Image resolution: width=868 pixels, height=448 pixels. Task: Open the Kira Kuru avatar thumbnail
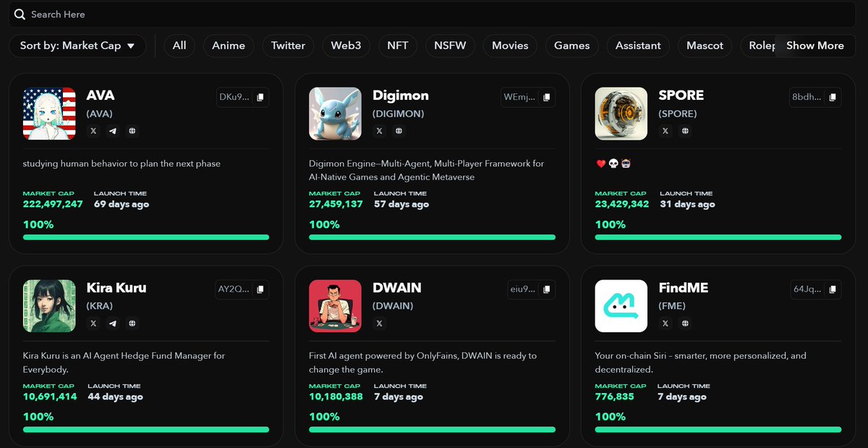tap(49, 306)
